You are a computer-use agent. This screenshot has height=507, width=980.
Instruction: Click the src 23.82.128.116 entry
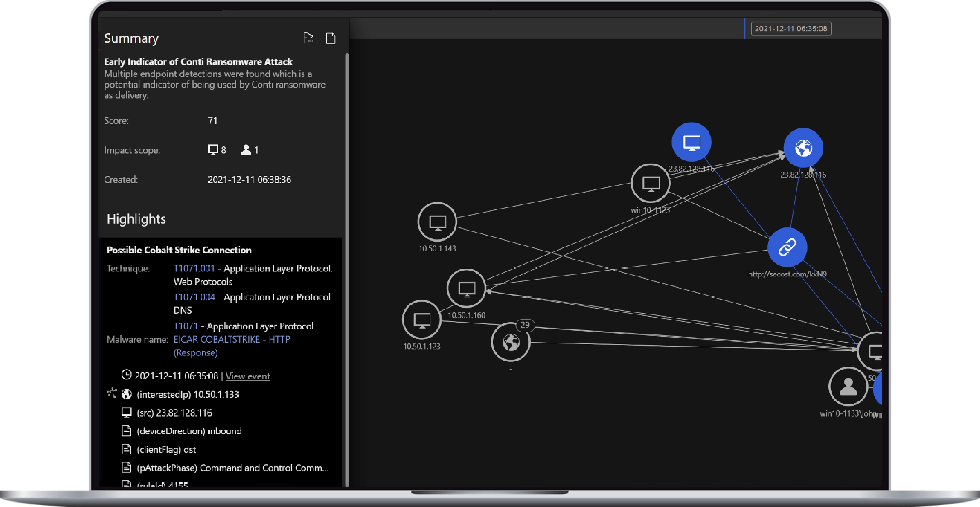click(174, 413)
